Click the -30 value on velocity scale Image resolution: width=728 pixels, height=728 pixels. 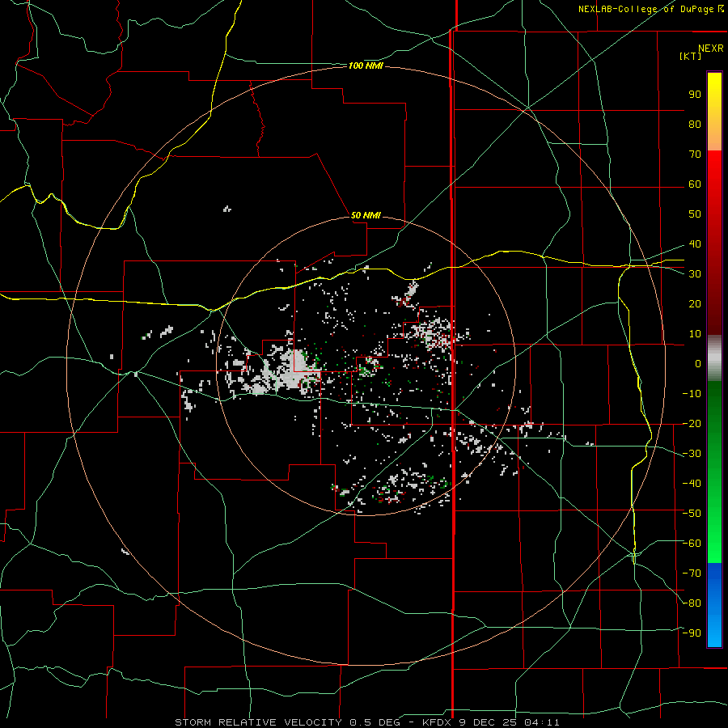[692, 454]
